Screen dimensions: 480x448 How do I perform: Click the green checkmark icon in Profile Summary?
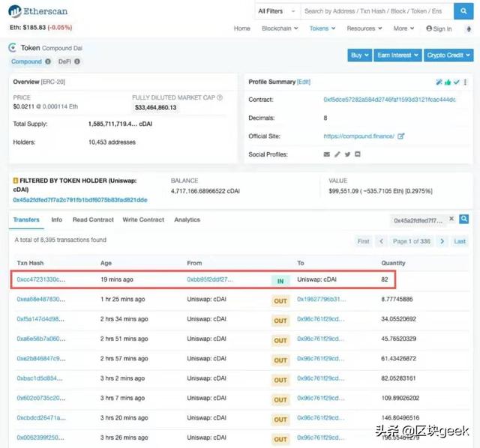click(457, 82)
